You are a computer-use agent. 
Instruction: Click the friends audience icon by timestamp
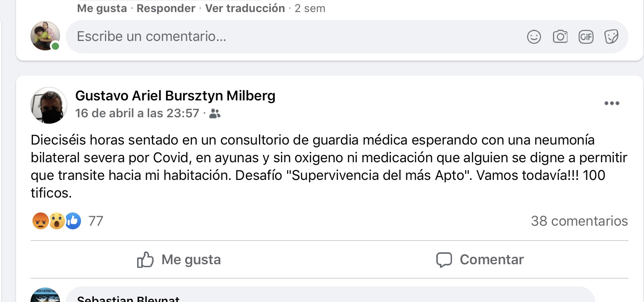[x=215, y=114]
